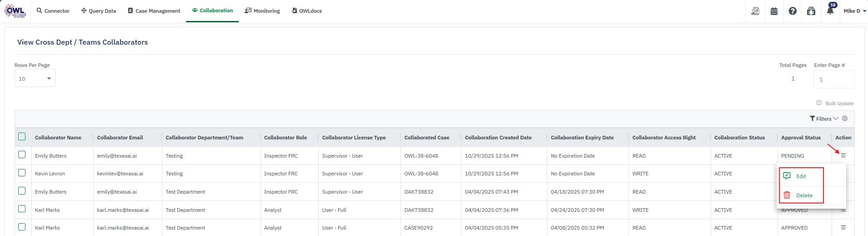This screenshot has width=868, height=236.
Task: Check the Kevin Levron row checkbox
Action: coord(22,173)
